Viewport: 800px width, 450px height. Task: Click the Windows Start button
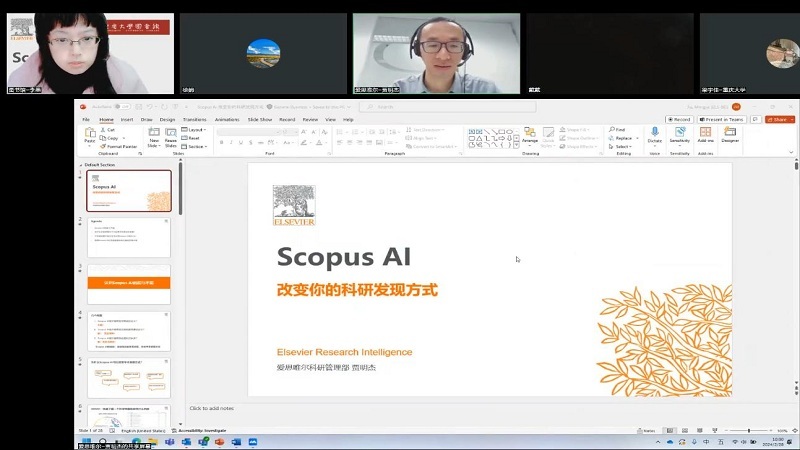[x=87, y=441]
